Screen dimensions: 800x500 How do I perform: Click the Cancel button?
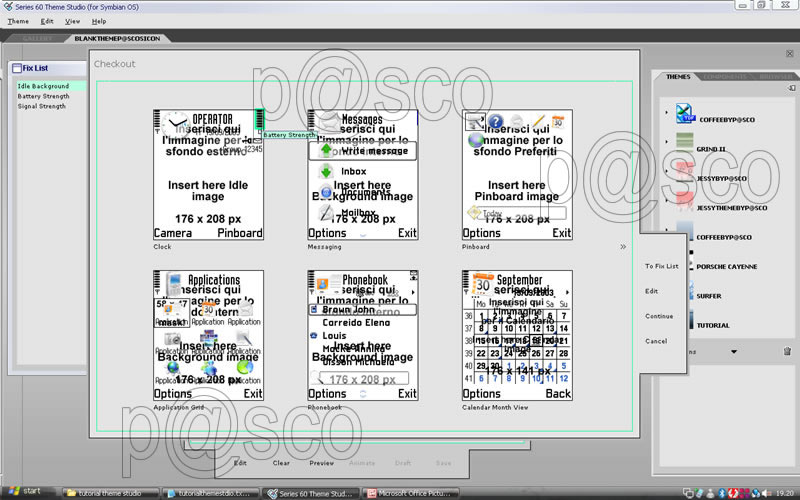[x=656, y=341]
